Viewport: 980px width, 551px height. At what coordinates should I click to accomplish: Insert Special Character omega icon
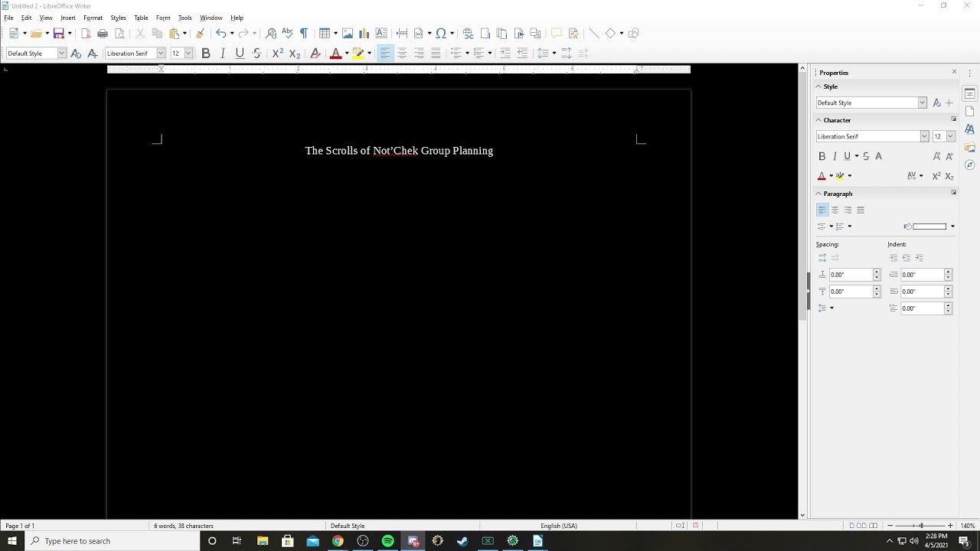pyautogui.click(x=441, y=33)
